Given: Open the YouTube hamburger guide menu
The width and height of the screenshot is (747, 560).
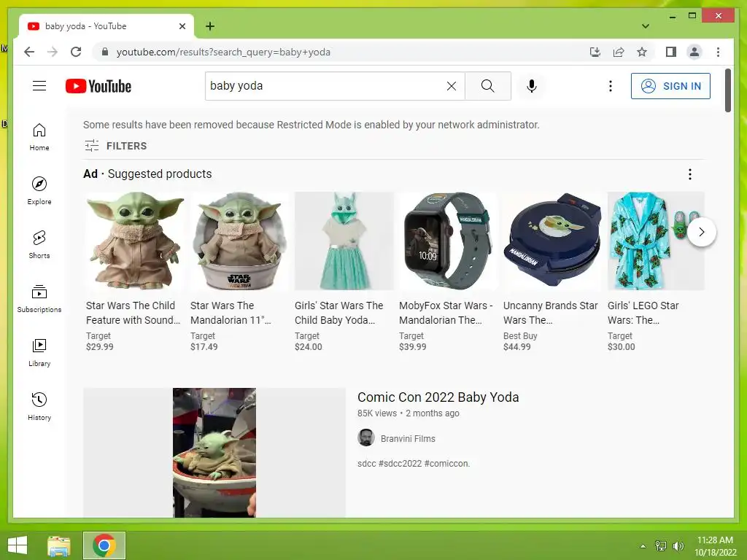Looking at the screenshot, I should tap(39, 86).
